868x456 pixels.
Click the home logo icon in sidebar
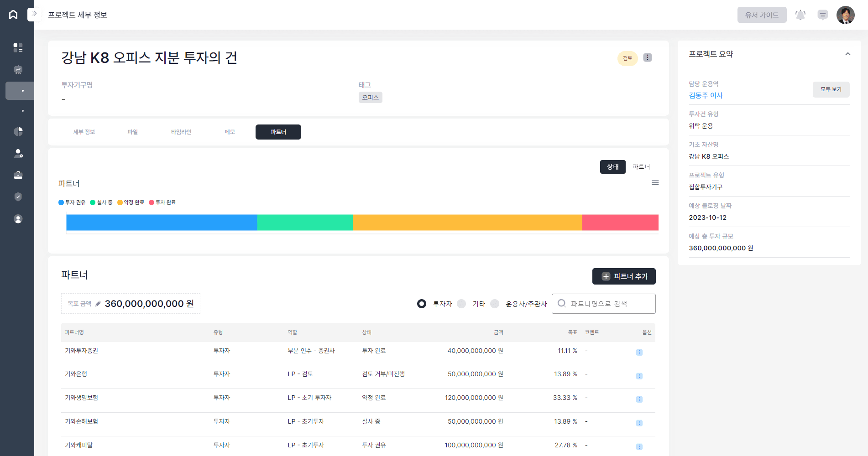13,15
